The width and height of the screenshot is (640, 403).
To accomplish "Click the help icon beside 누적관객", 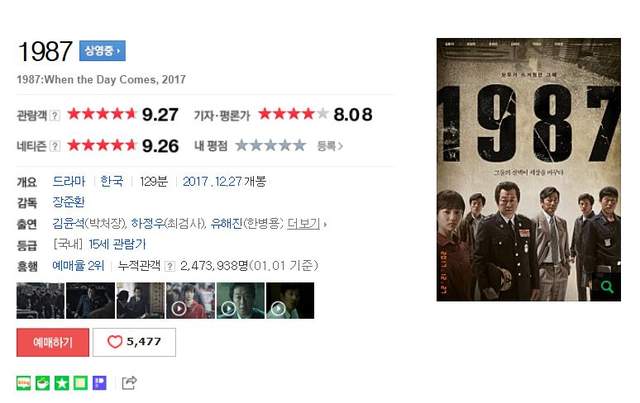I will (170, 267).
